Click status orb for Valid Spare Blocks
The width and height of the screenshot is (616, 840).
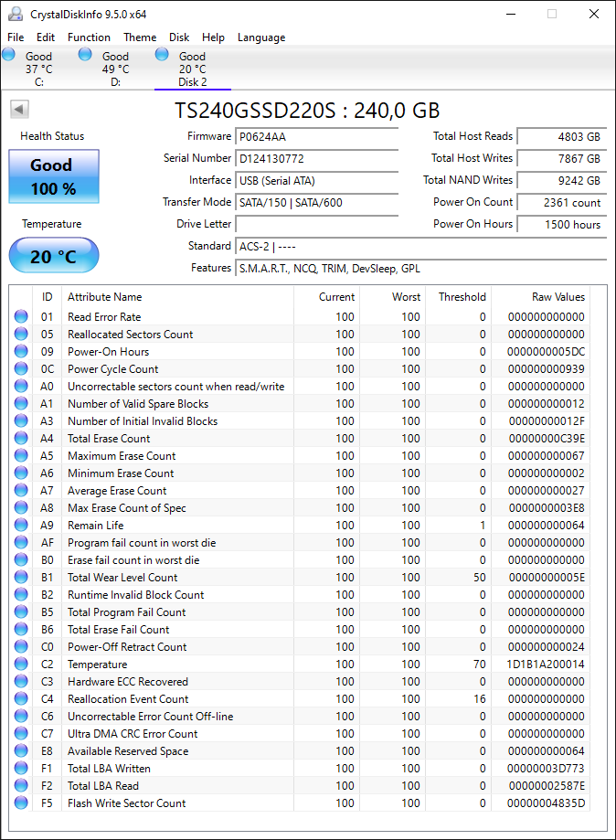[x=21, y=403]
